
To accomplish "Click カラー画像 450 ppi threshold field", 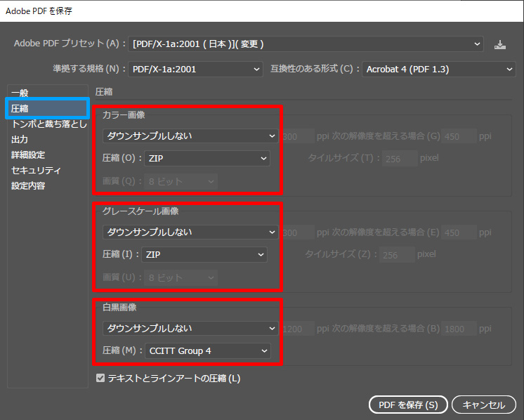I will pos(459,136).
